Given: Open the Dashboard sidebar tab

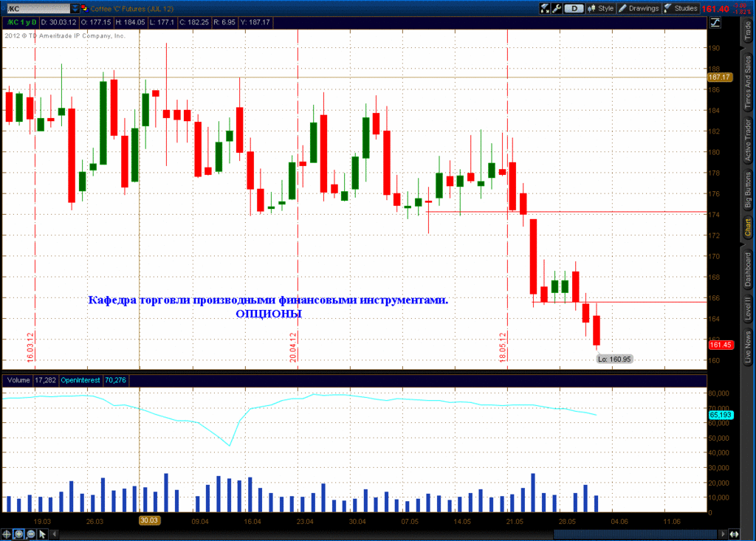Looking at the screenshot, I should pos(747,269).
